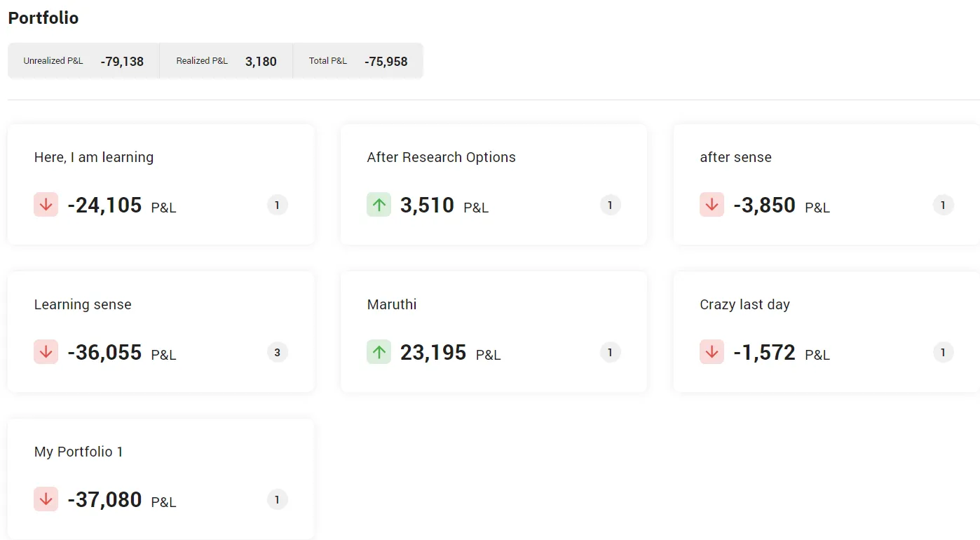Click red down arrow on Here, I am learning
Screen dimensions: 980x540
tap(46, 205)
